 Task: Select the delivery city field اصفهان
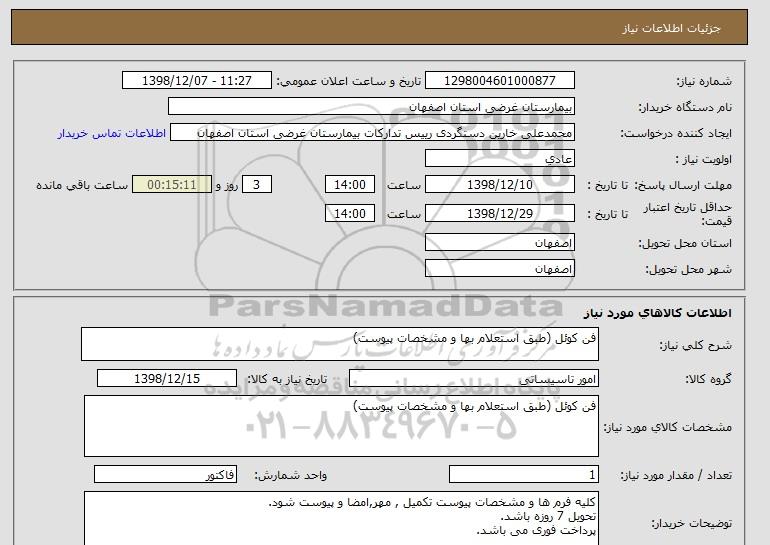pyautogui.click(x=500, y=269)
